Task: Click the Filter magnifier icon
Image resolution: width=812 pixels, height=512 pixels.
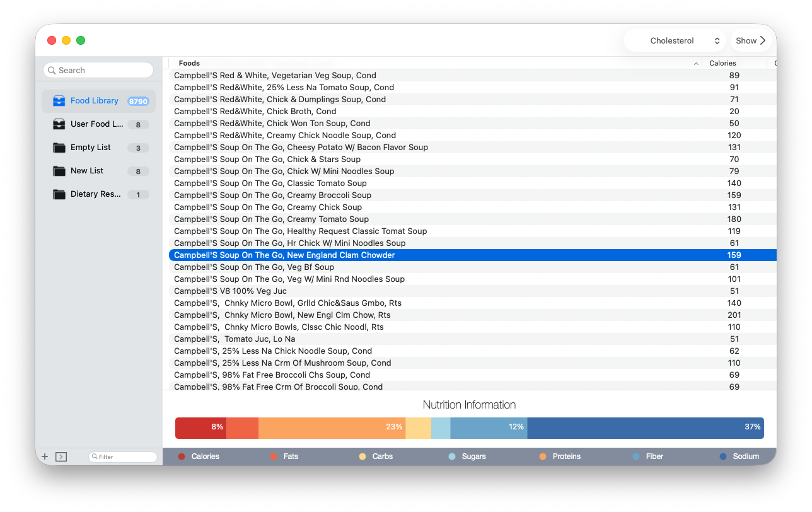Action: (95, 457)
